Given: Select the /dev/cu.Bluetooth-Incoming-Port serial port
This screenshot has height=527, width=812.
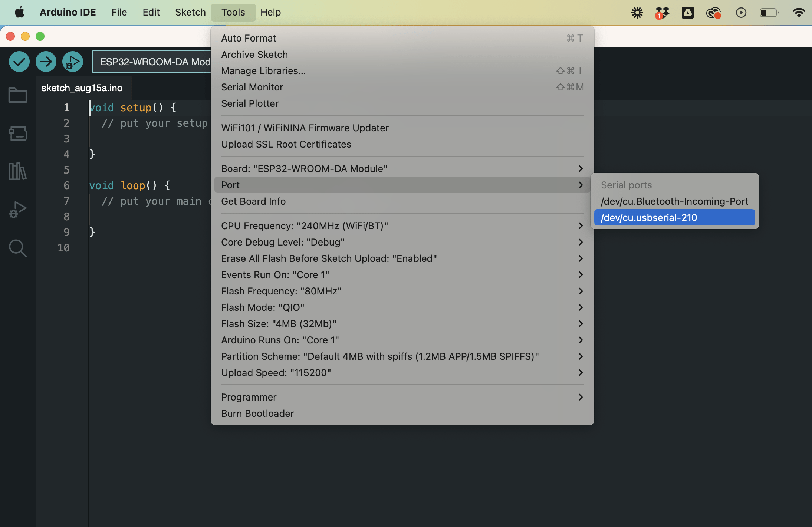Looking at the screenshot, I should pyautogui.click(x=674, y=201).
